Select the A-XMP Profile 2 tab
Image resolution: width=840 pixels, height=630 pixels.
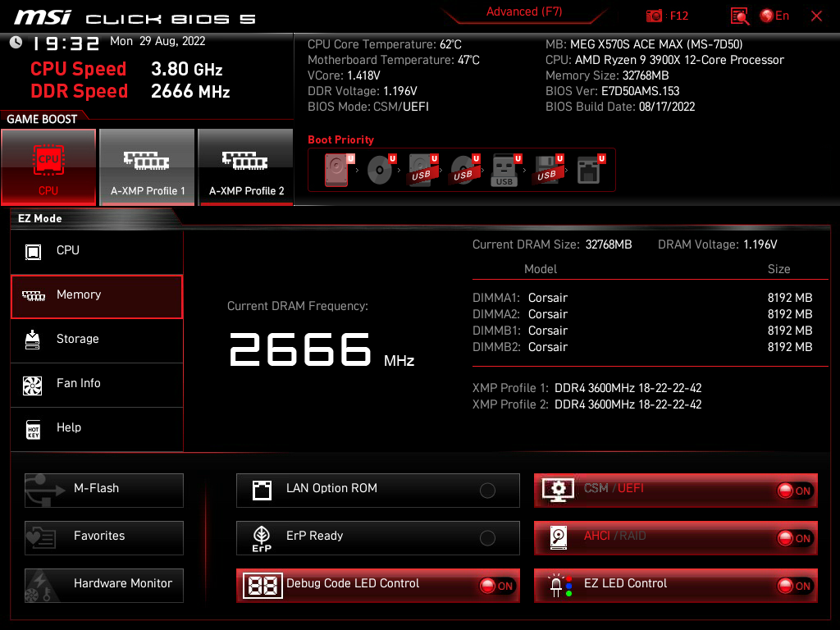point(246,167)
